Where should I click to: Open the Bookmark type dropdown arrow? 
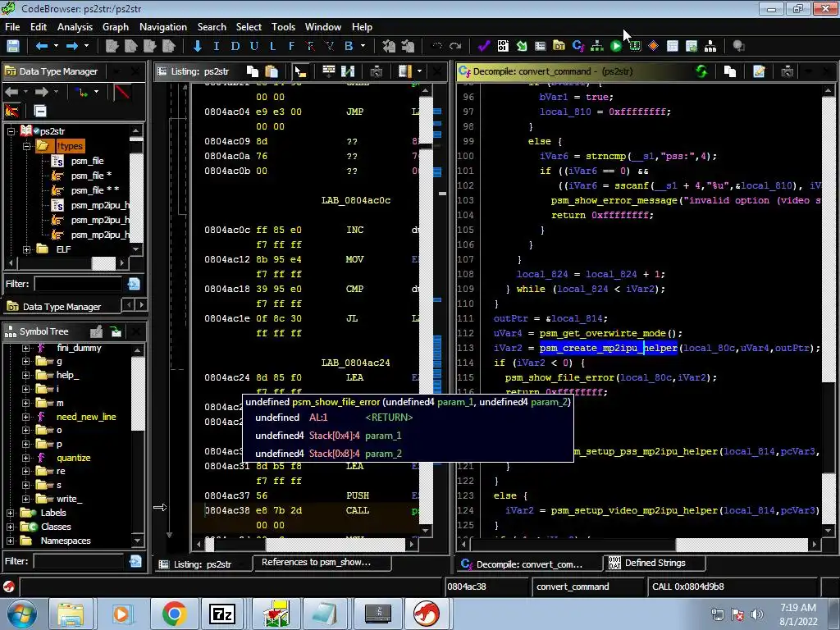(x=363, y=46)
